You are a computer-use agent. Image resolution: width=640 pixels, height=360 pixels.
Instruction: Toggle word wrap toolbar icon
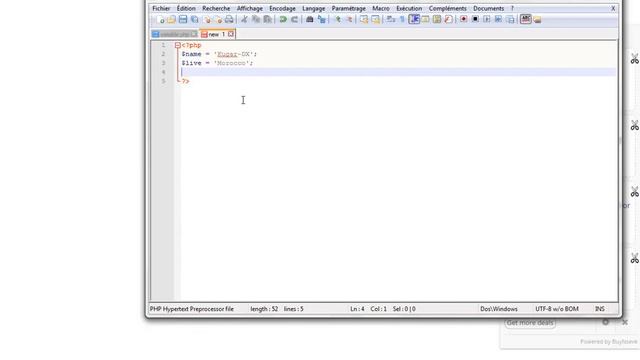coord(391,19)
